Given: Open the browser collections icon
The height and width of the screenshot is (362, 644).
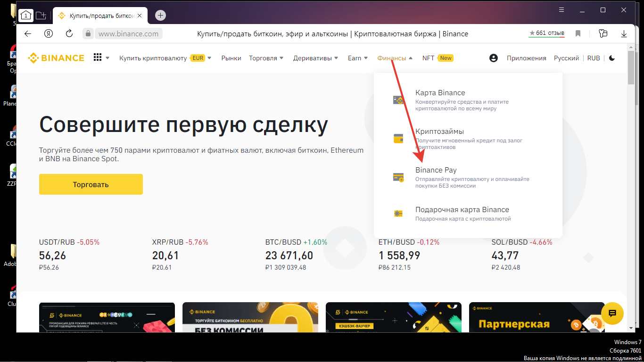Looking at the screenshot, I should tap(603, 33).
